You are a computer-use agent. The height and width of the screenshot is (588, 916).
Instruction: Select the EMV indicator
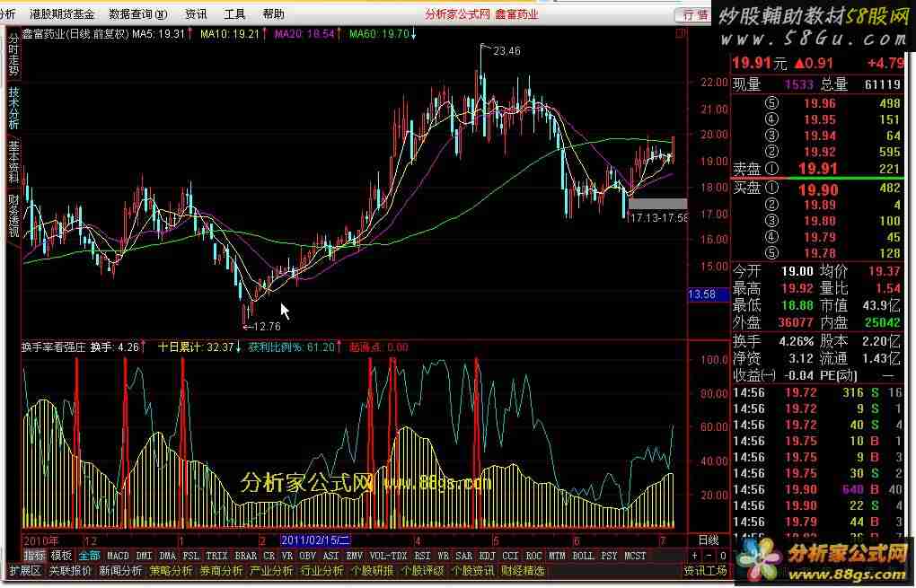tap(355, 556)
